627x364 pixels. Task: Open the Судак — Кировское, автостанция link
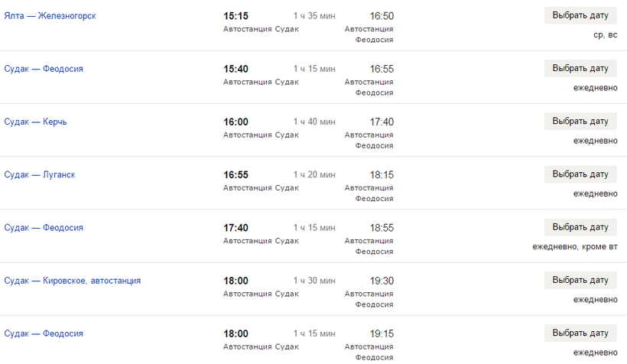(x=73, y=281)
